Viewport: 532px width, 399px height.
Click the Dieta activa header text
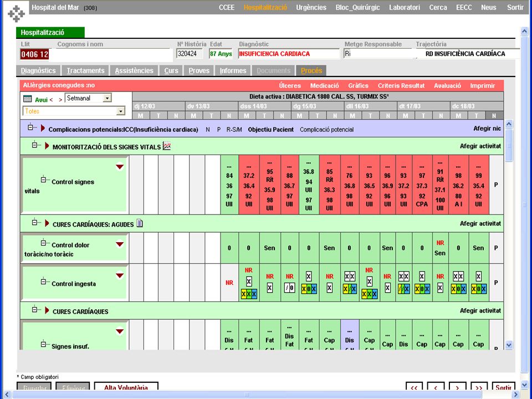click(319, 96)
